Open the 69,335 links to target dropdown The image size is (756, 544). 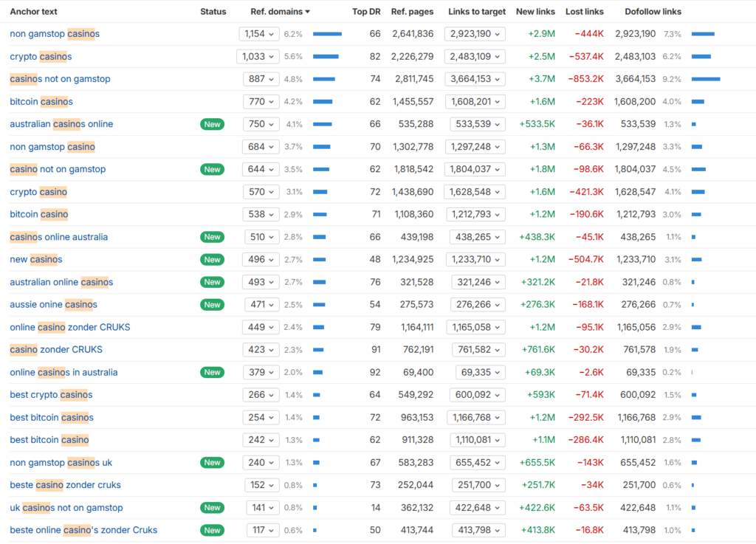(x=477, y=372)
